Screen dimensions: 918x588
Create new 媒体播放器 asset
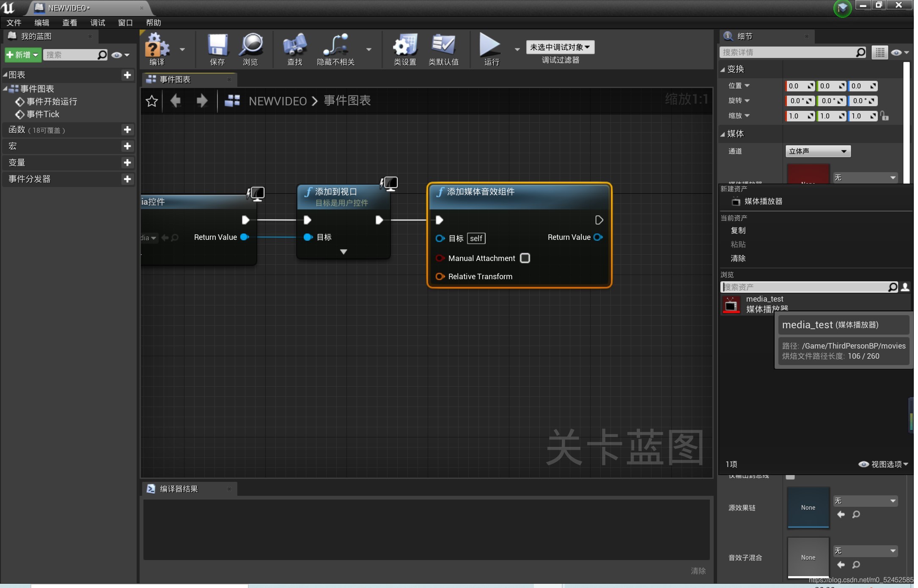point(763,201)
